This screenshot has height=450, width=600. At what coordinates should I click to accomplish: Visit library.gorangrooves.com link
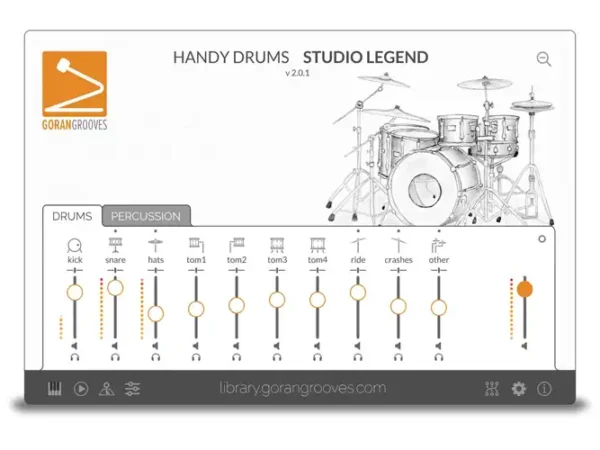[303, 388]
